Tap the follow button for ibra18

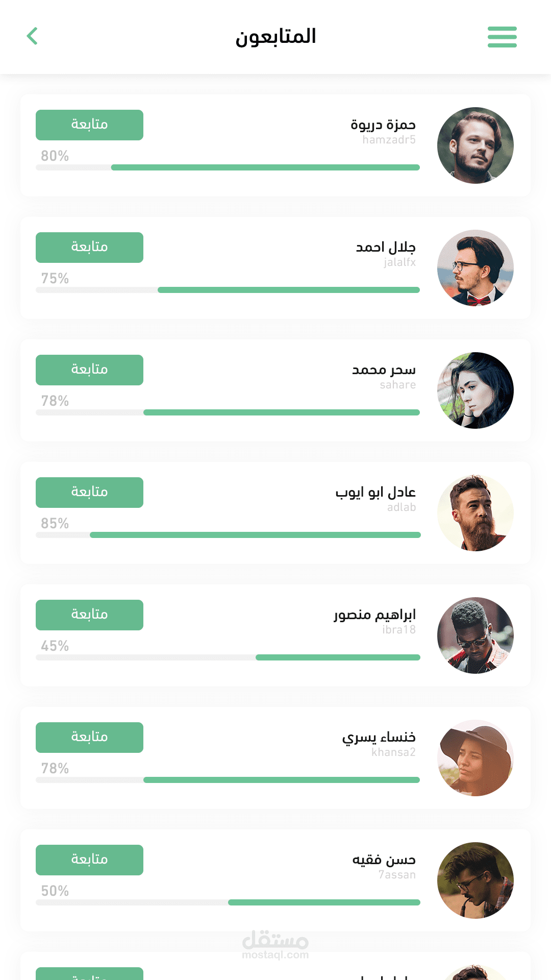point(89,615)
